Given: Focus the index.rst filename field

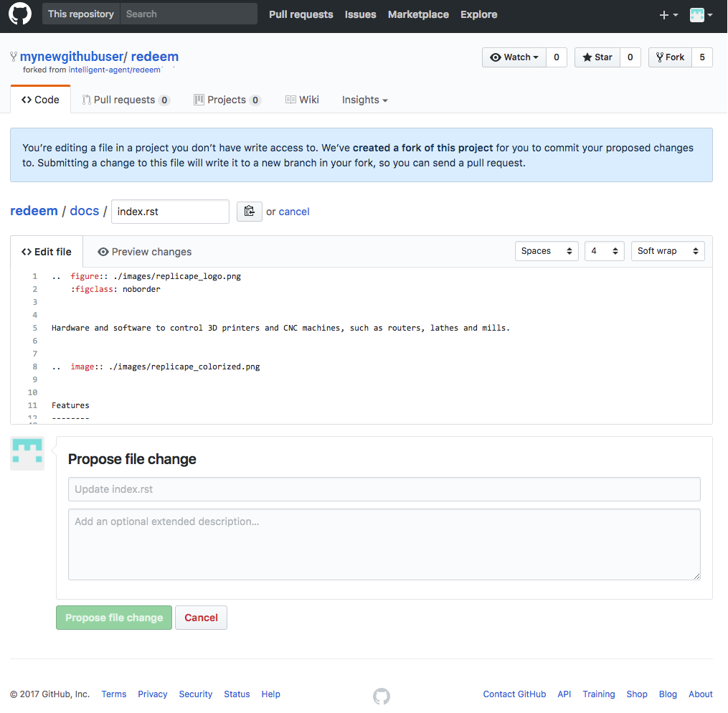Looking at the screenshot, I should (x=171, y=212).
